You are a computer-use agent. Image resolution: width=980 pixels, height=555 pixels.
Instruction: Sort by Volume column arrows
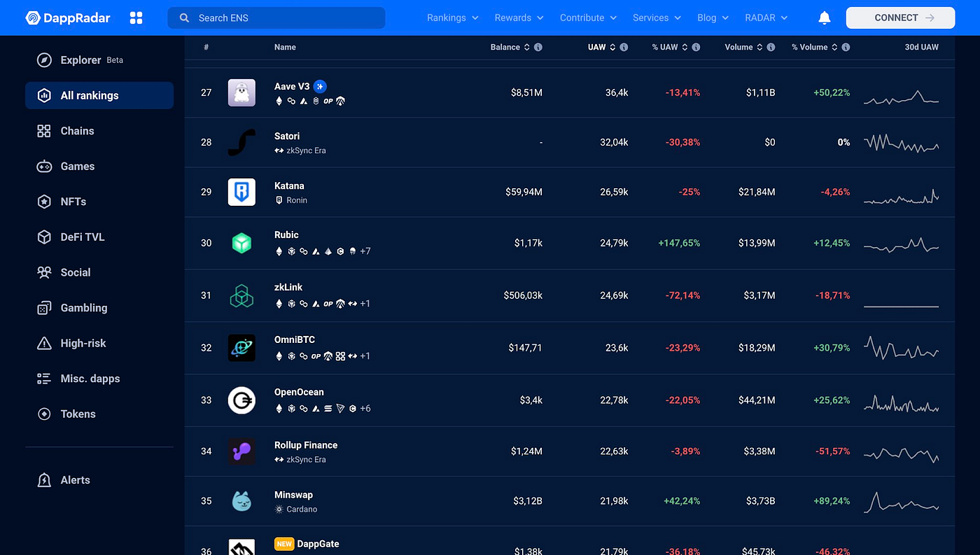click(759, 48)
